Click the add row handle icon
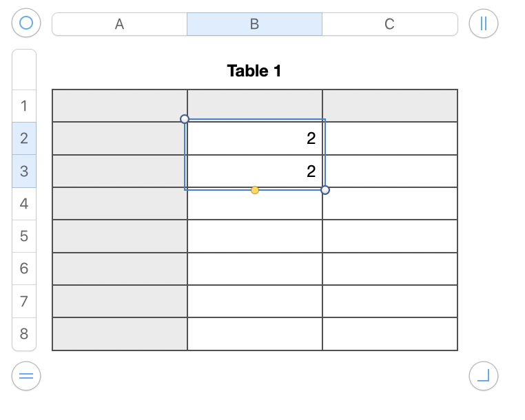The image size is (525, 420). [26, 376]
